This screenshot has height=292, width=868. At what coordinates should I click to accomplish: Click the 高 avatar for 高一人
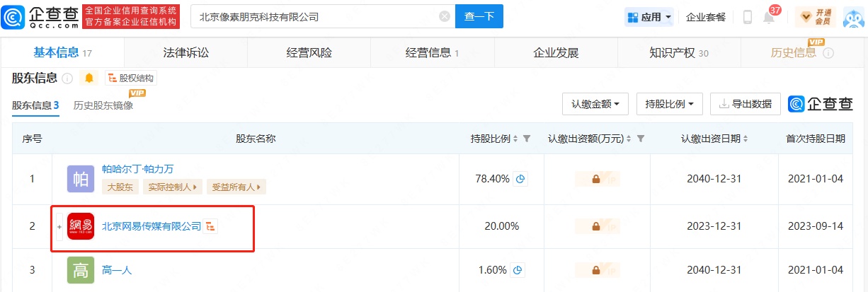tap(81, 270)
